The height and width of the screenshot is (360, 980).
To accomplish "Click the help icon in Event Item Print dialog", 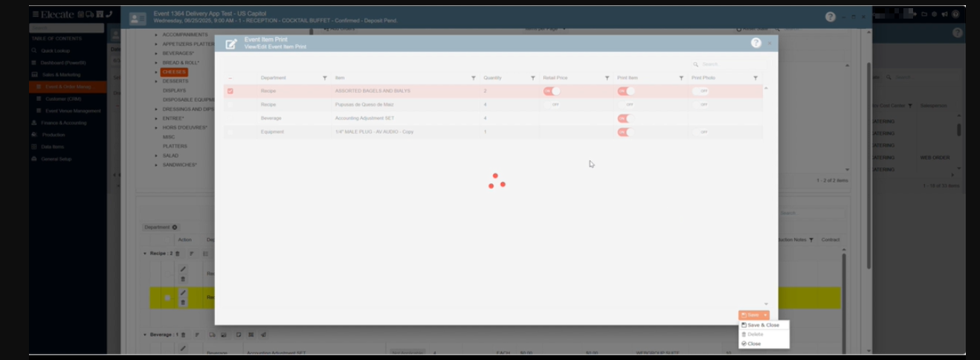I will click(x=755, y=43).
